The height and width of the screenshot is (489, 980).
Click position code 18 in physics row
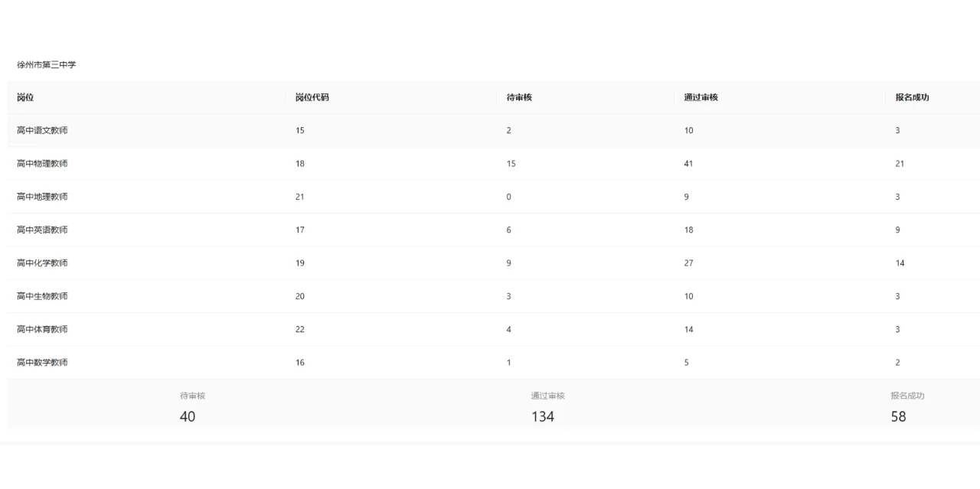[x=300, y=164]
